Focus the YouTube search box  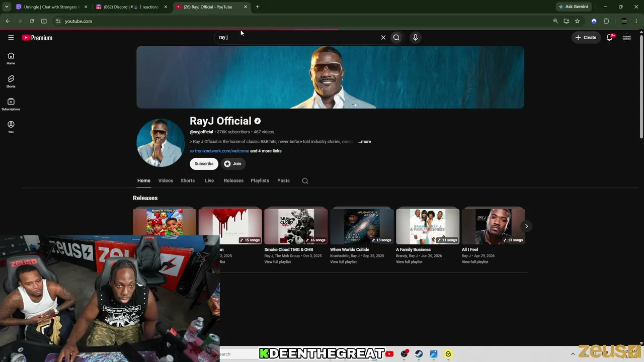pyautogui.click(x=297, y=37)
